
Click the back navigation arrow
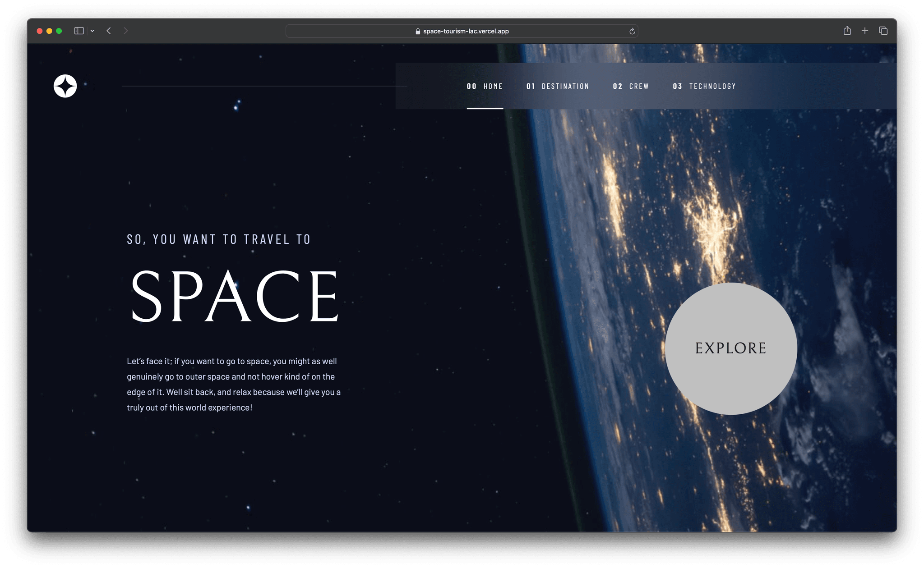point(108,31)
